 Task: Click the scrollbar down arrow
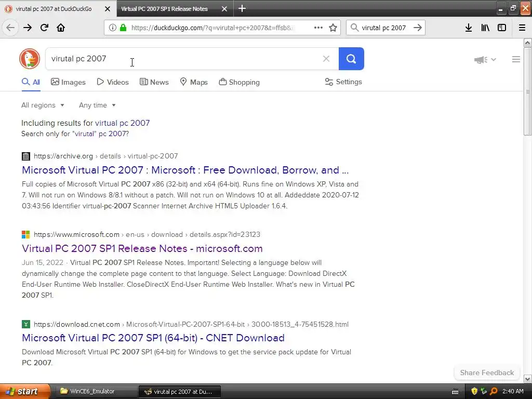pos(527,379)
